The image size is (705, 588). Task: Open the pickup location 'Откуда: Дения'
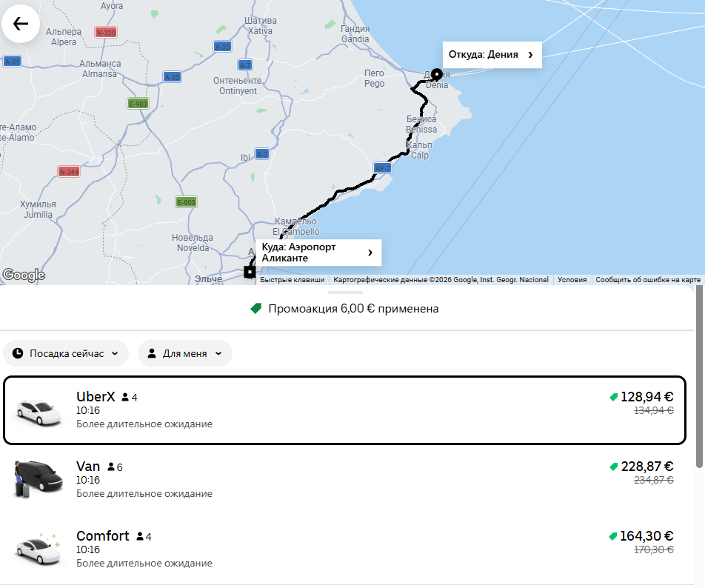(492, 55)
